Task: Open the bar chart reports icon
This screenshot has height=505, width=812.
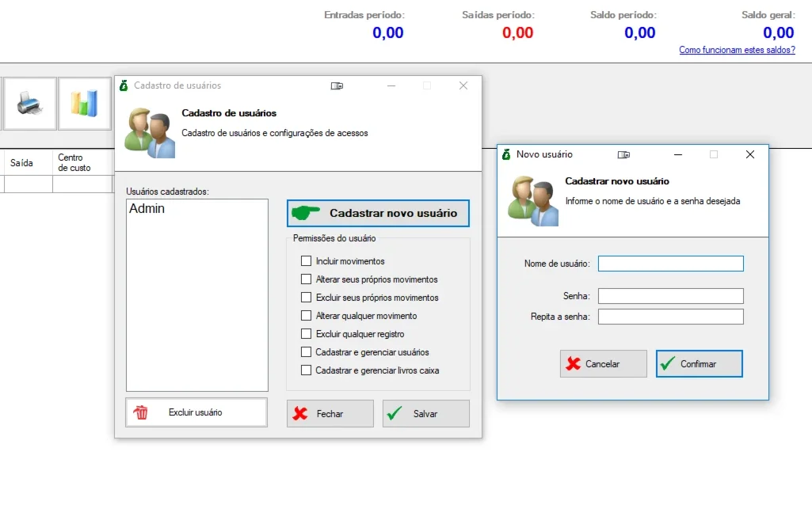Action: point(85,104)
